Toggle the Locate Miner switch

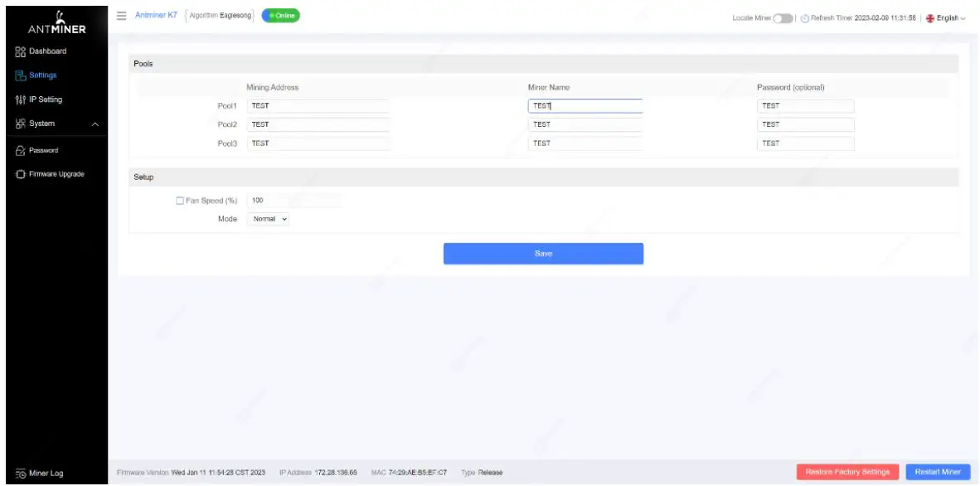[x=783, y=18]
